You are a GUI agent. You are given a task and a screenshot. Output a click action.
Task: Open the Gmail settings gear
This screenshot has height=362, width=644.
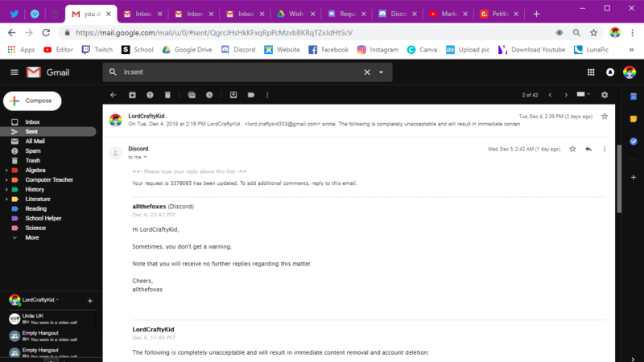click(x=605, y=95)
